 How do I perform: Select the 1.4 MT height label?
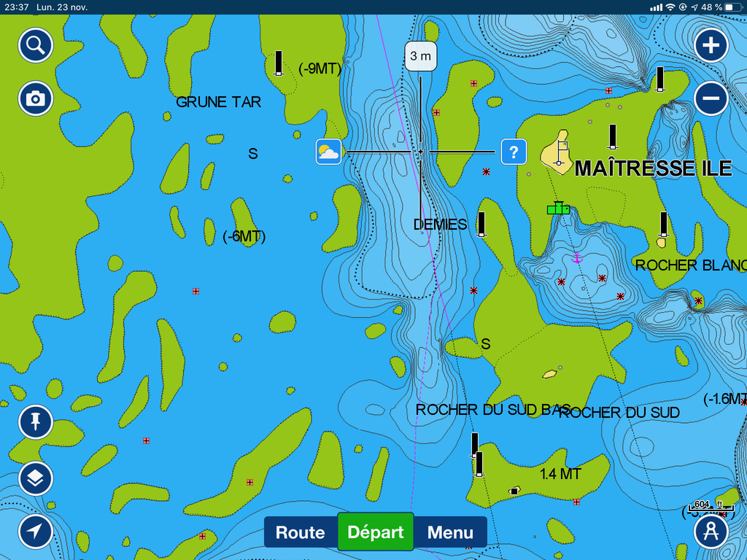pos(560,474)
